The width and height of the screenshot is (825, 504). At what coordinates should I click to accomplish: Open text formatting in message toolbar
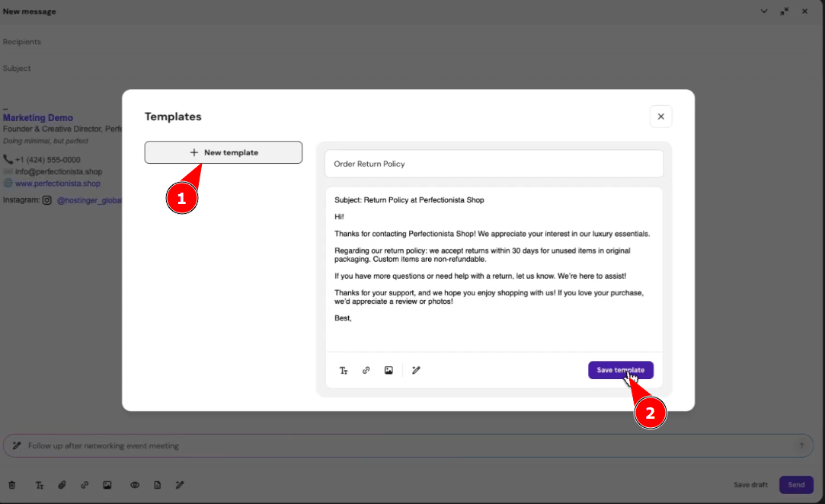click(x=40, y=485)
